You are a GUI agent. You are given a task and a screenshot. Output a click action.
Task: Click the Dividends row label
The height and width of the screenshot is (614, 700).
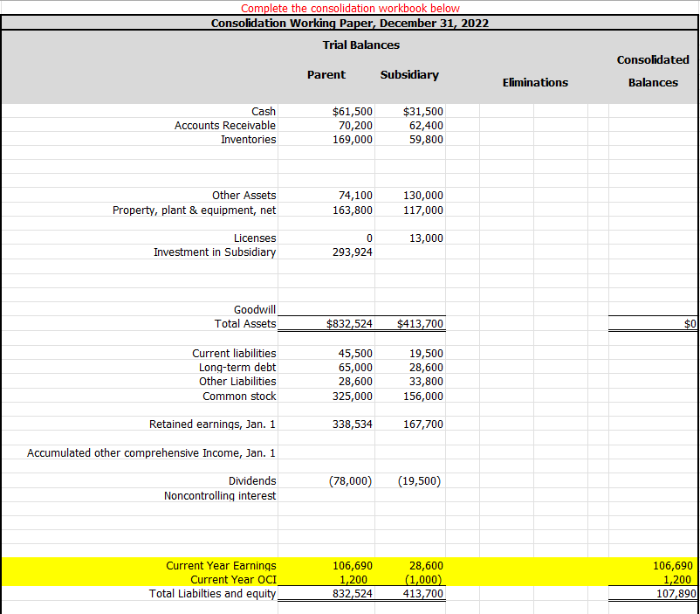pyautogui.click(x=252, y=481)
